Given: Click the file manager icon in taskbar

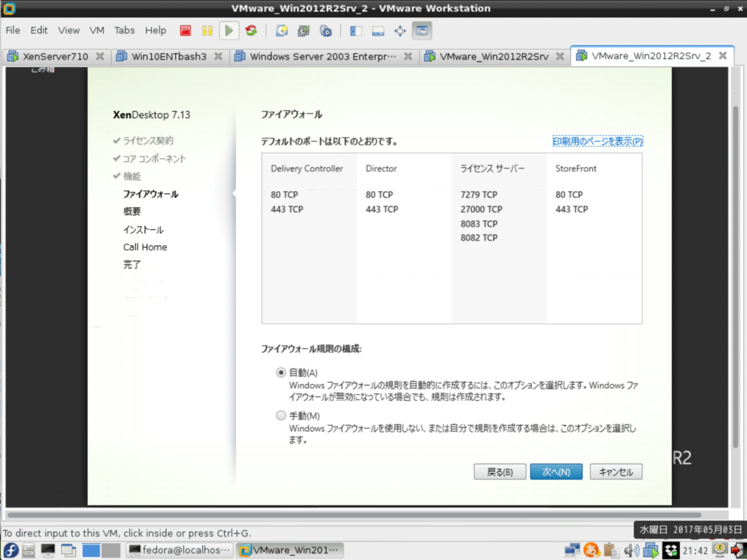Looking at the screenshot, I should (28, 551).
